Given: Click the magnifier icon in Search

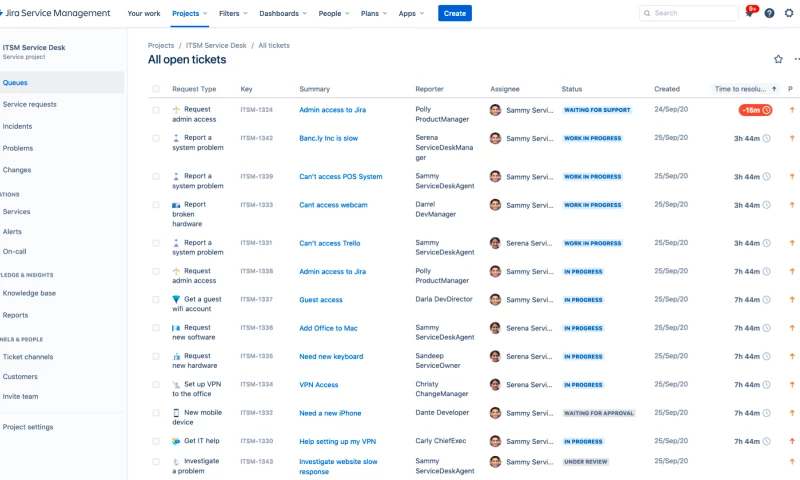Looking at the screenshot, I should [647, 13].
